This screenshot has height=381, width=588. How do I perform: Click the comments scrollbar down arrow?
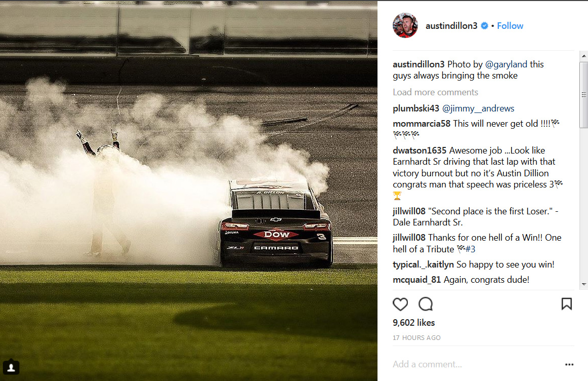pos(584,284)
